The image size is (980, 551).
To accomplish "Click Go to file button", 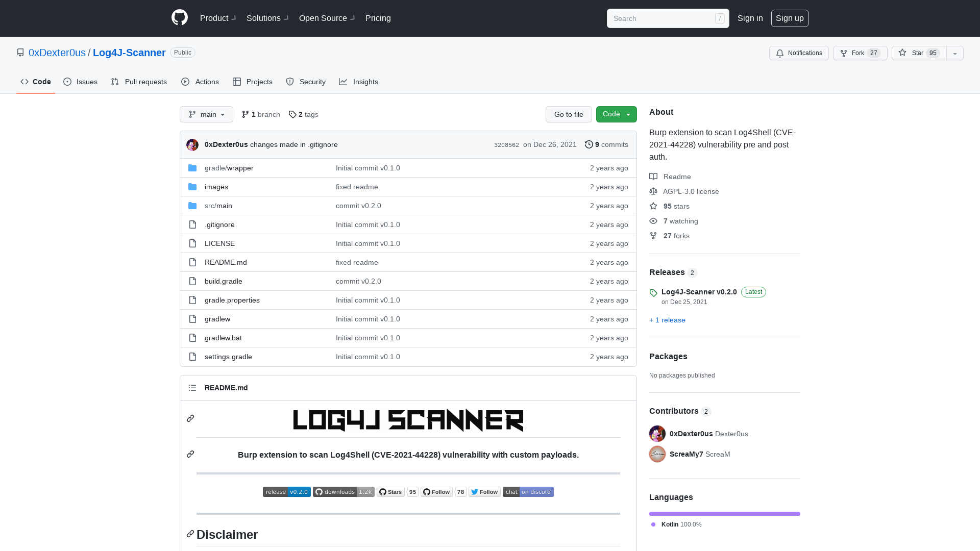I will point(569,114).
